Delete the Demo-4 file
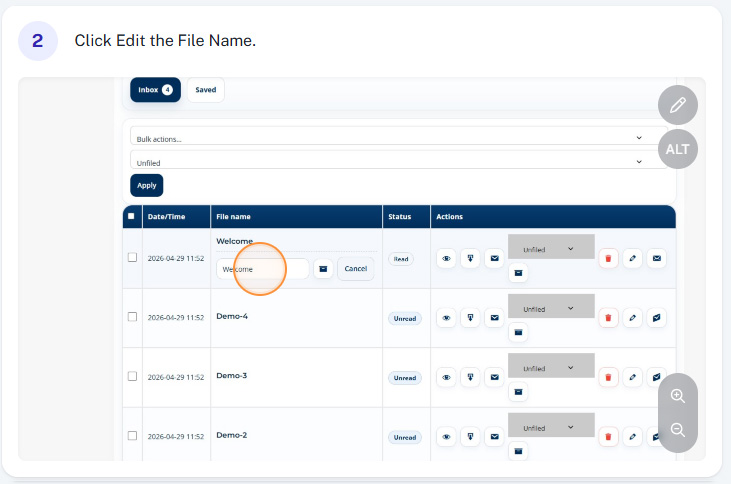Screen dimensions: 731x484 (608, 318)
